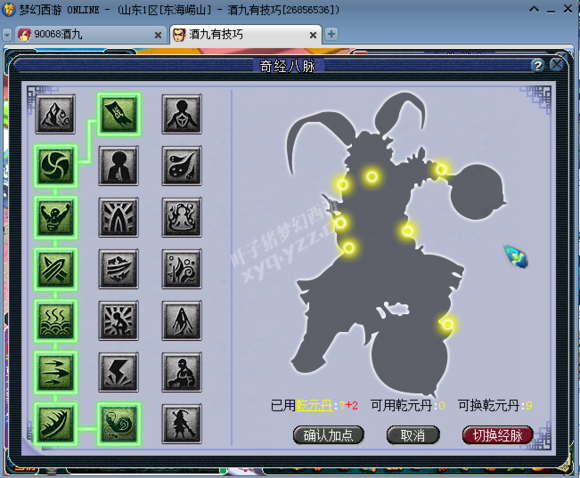This screenshot has width=580, height=478.
Task: Switch to the 酒九有技巧 tab
Action: click(246, 35)
